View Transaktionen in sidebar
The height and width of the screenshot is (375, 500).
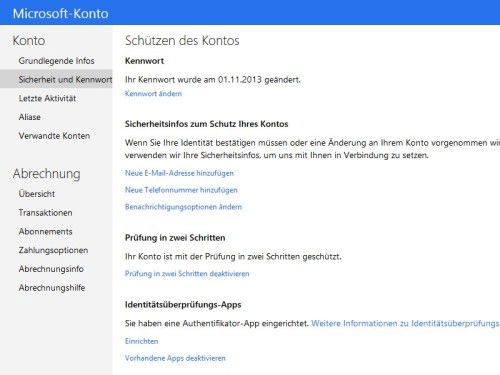click(x=45, y=213)
